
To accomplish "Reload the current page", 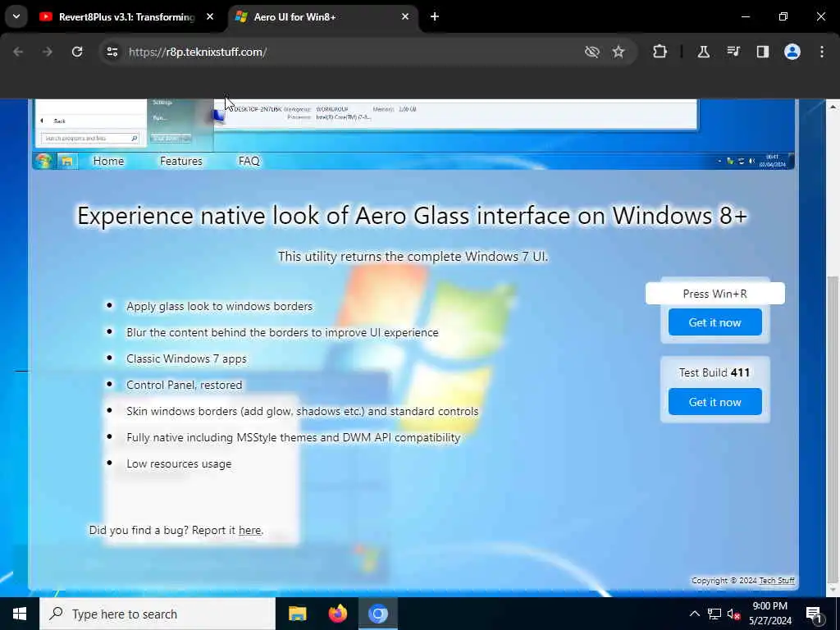I will click(x=77, y=52).
